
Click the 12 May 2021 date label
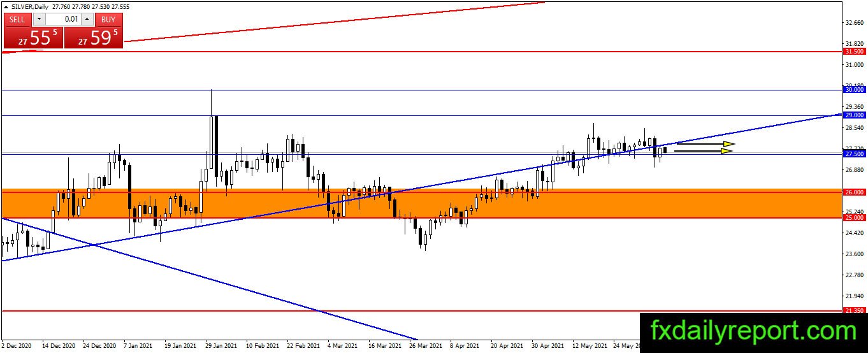click(x=589, y=346)
